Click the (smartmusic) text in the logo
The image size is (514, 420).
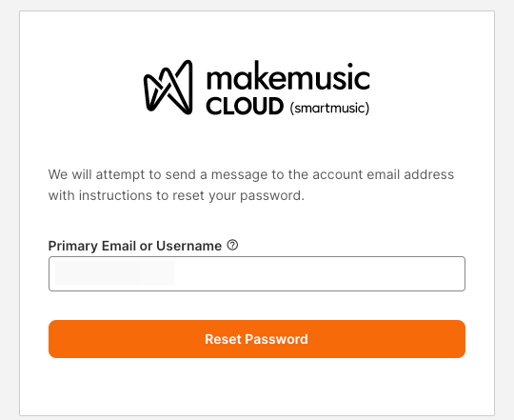tap(329, 108)
